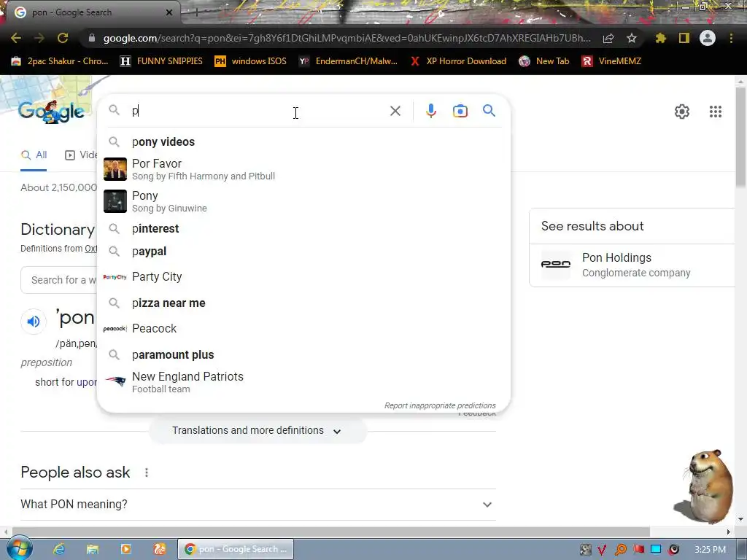The width and height of the screenshot is (747, 560).
Task: Choose the paypal suggestion
Action: click(x=303, y=252)
